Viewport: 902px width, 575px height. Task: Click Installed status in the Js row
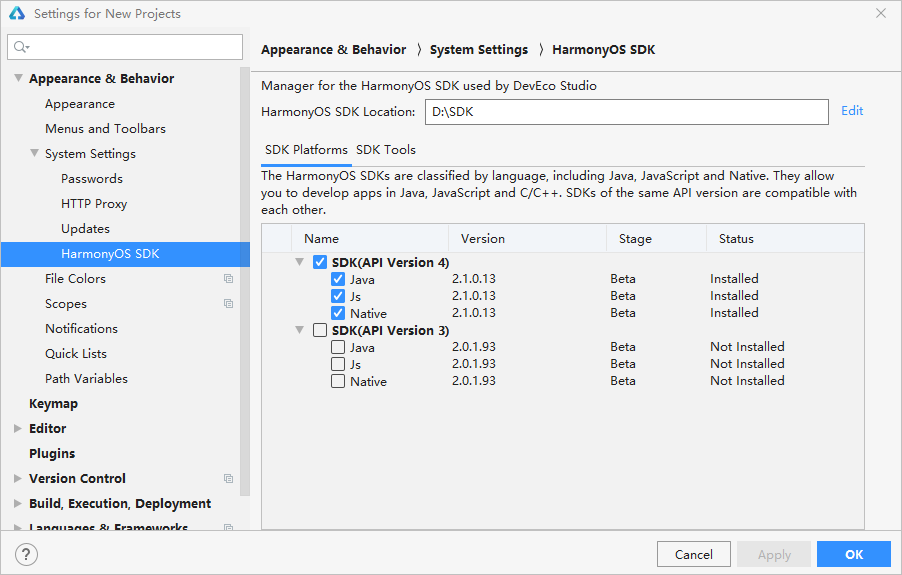click(734, 296)
